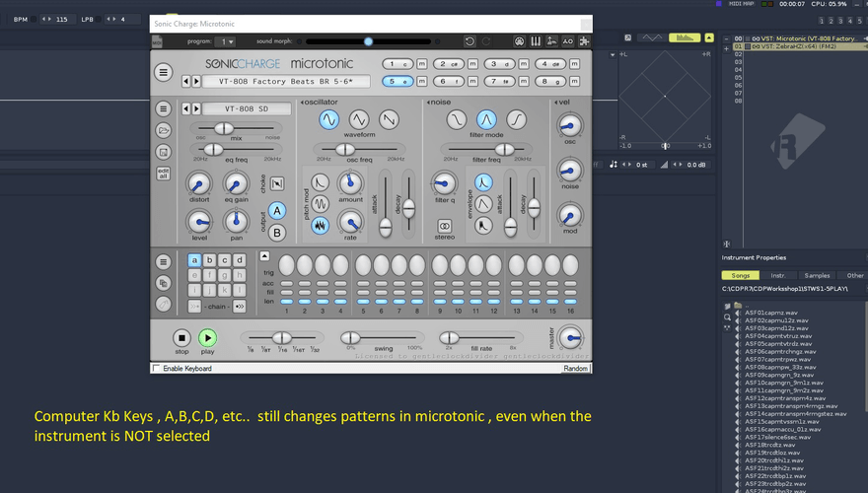Toggle the pattern row expander arrow
Viewport: 868px width, 493px height.
pos(264,255)
